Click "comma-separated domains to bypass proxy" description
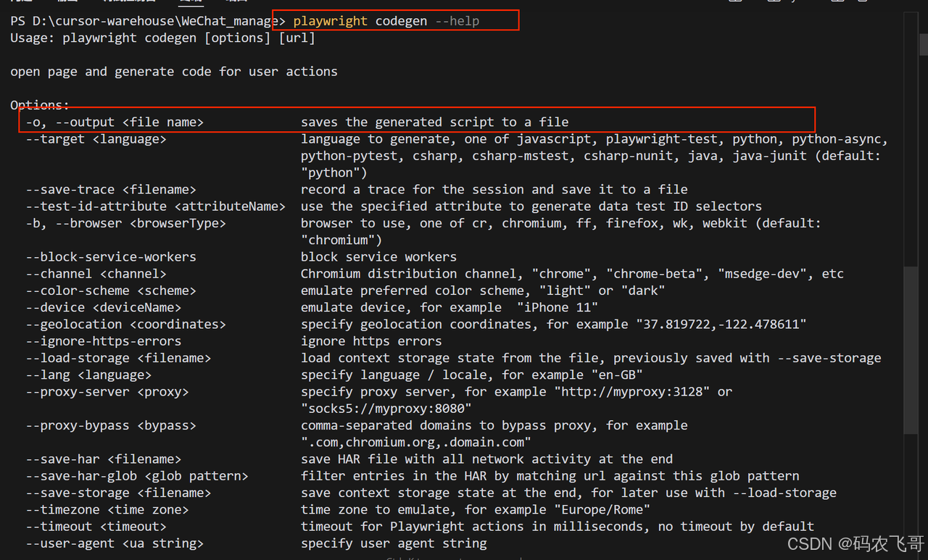Image resolution: width=928 pixels, height=560 pixels. 494,425
